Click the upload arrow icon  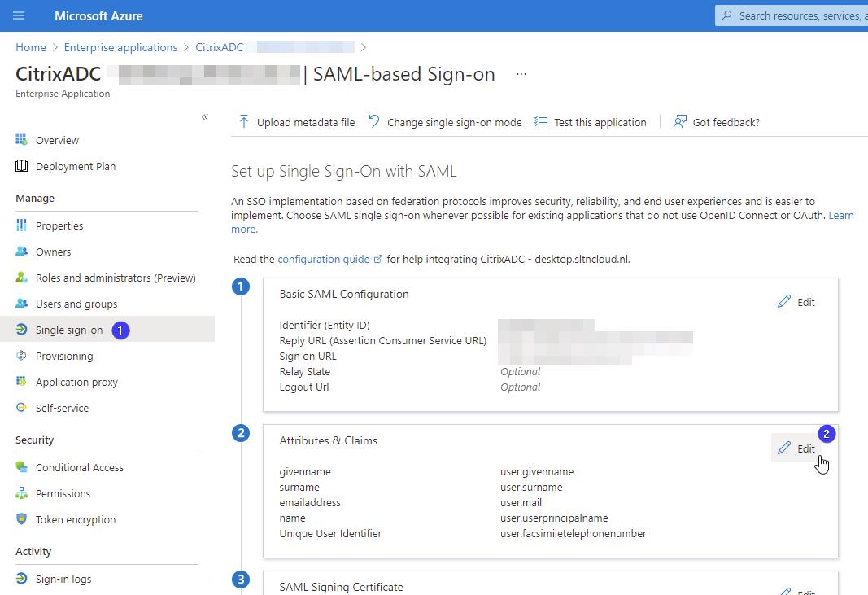click(x=243, y=121)
